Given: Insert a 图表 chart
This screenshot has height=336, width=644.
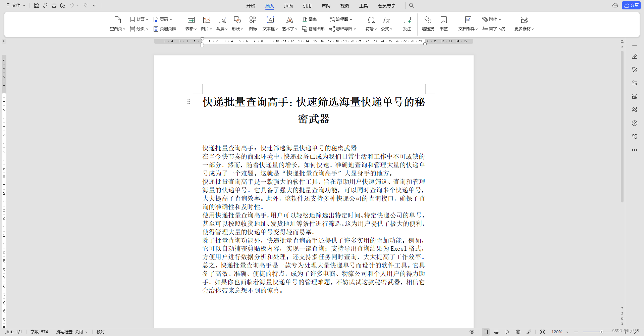Looking at the screenshot, I should tap(309, 19).
